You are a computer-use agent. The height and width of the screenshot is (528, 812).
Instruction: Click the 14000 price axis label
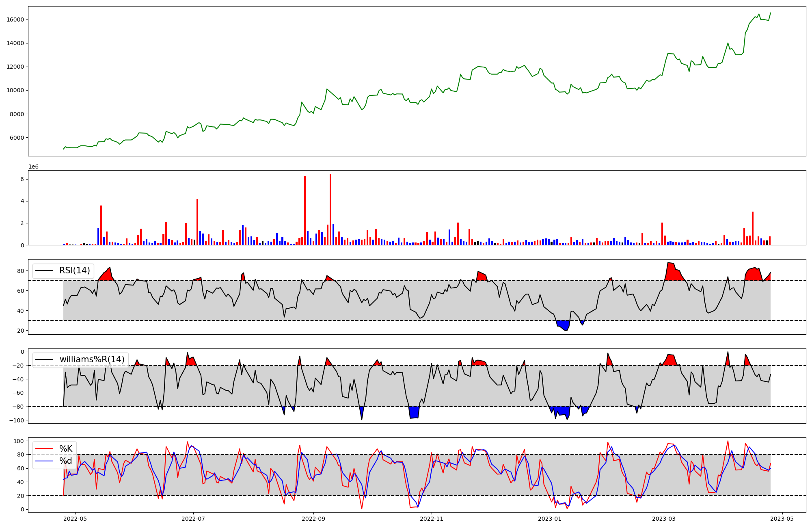coord(15,43)
